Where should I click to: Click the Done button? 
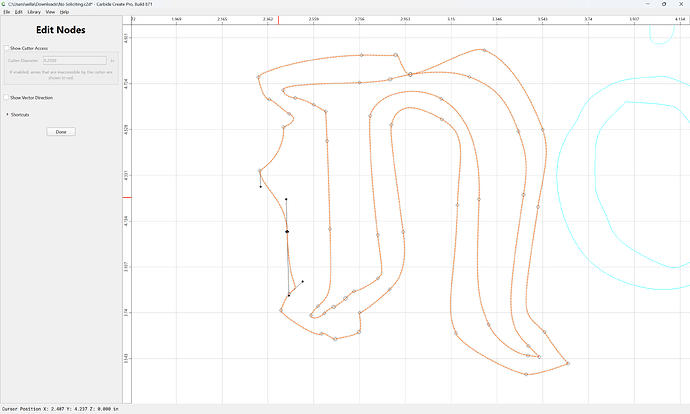point(61,132)
